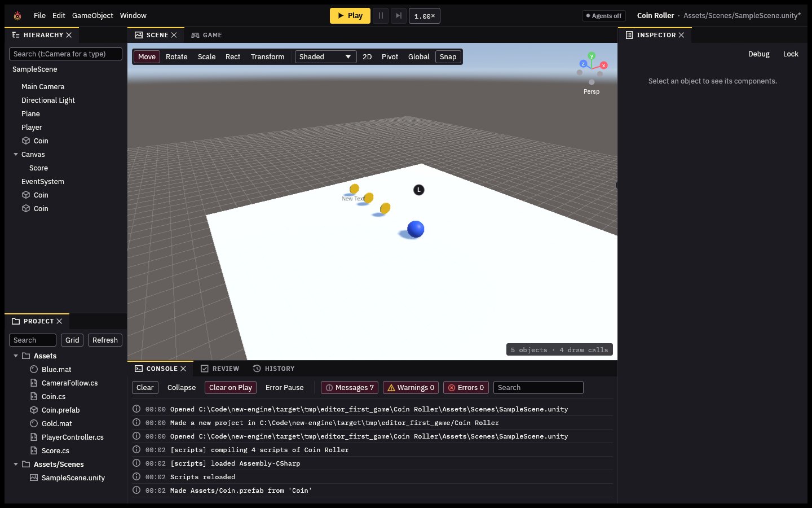The height and width of the screenshot is (508, 812).
Task: Toggle Snap in the scene toolbar
Action: (448, 57)
